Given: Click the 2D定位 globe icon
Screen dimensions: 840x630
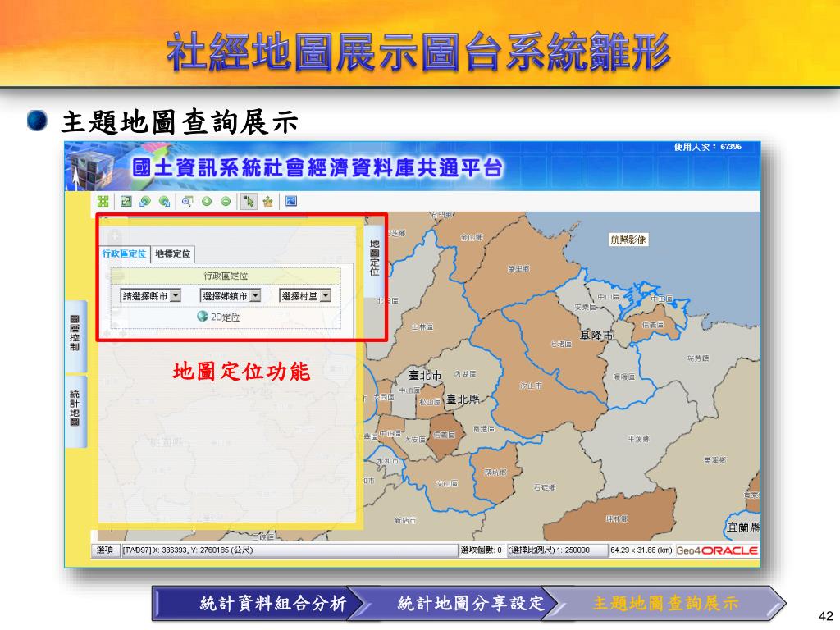Looking at the screenshot, I should (202, 317).
